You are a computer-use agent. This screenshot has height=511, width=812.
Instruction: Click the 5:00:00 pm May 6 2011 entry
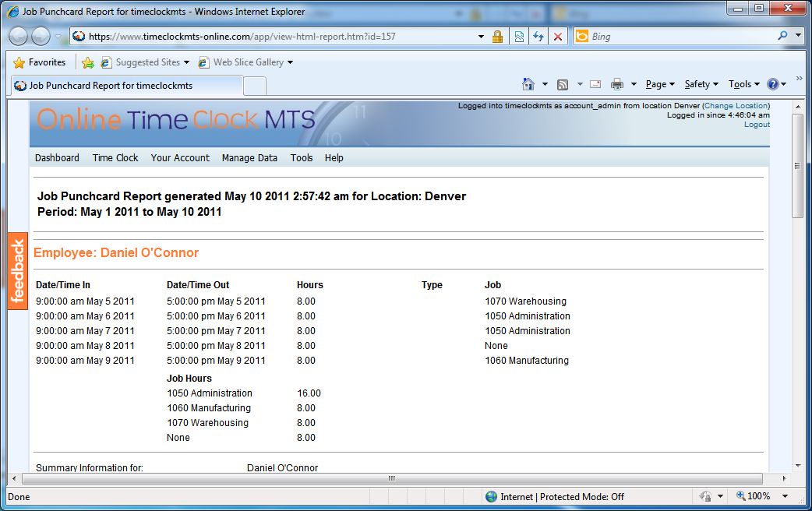(216, 315)
